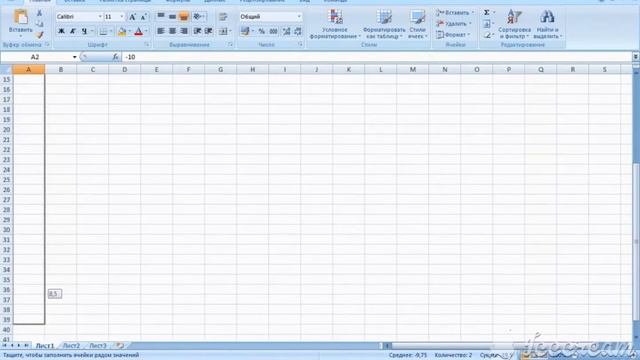
Task: Decrease indent in Alignment group
Action: pos(197,31)
